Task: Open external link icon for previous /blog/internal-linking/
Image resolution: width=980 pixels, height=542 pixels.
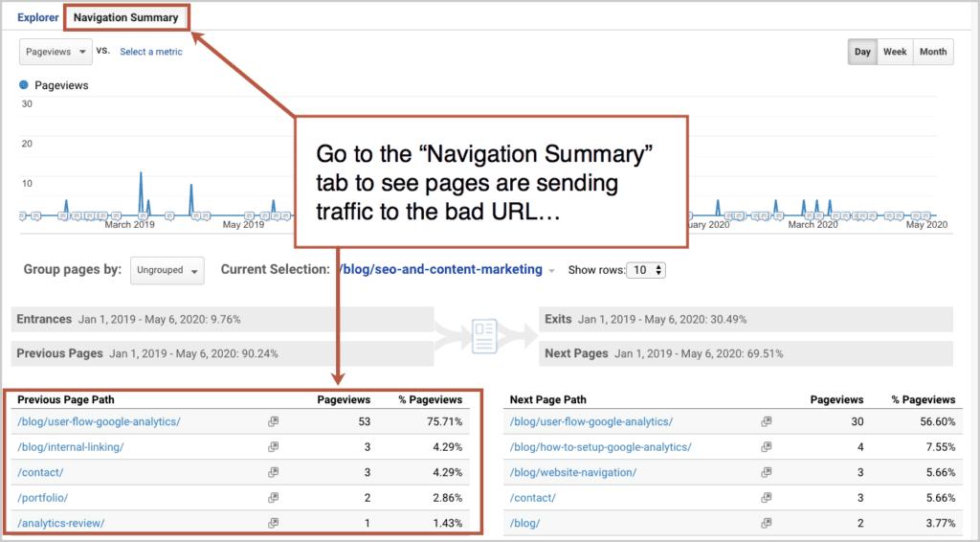Action: pyautogui.click(x=273, y=447)
